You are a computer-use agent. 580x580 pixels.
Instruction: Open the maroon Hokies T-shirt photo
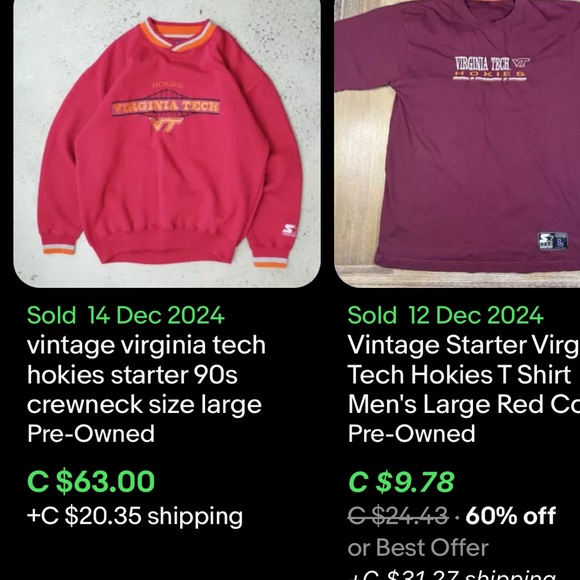click(x=457, y=144)
